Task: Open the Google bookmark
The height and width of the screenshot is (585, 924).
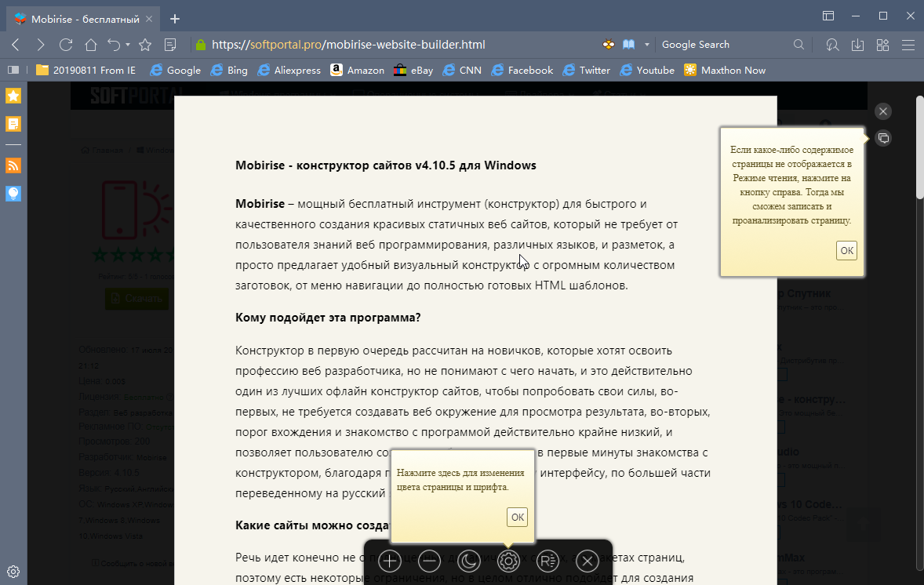Action: (x=176, y=70)
